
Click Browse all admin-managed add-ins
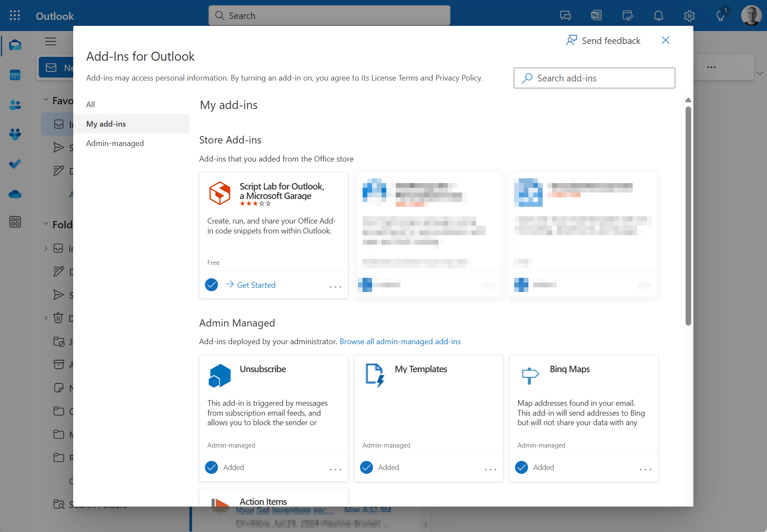400,341
